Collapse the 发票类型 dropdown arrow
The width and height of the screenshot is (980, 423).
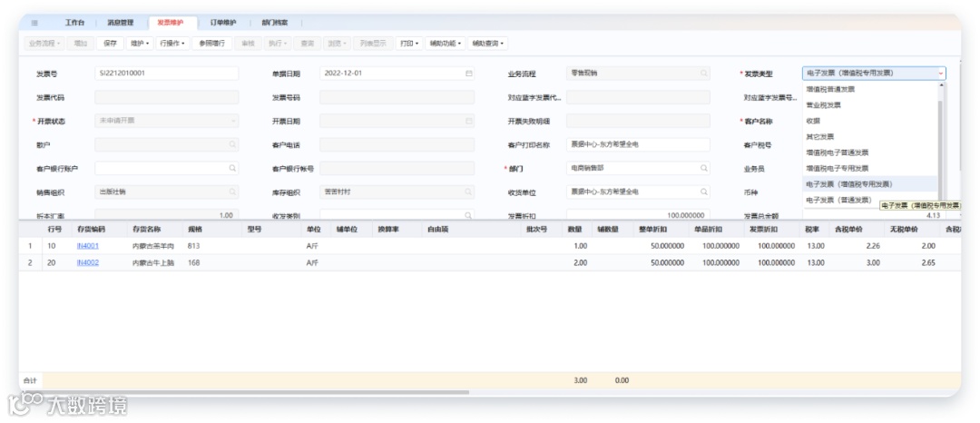pyautogui.click(x=940, y=74)
